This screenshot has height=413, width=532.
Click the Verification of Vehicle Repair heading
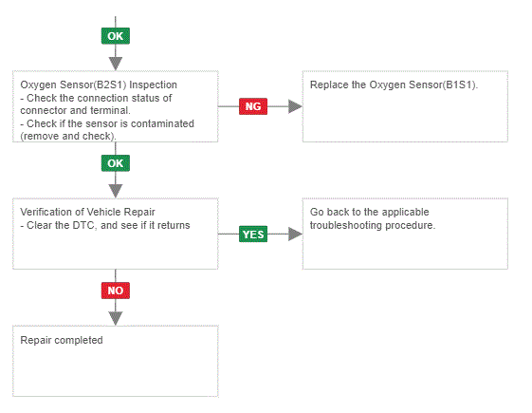pyautogui.click(x=87, y=212)
